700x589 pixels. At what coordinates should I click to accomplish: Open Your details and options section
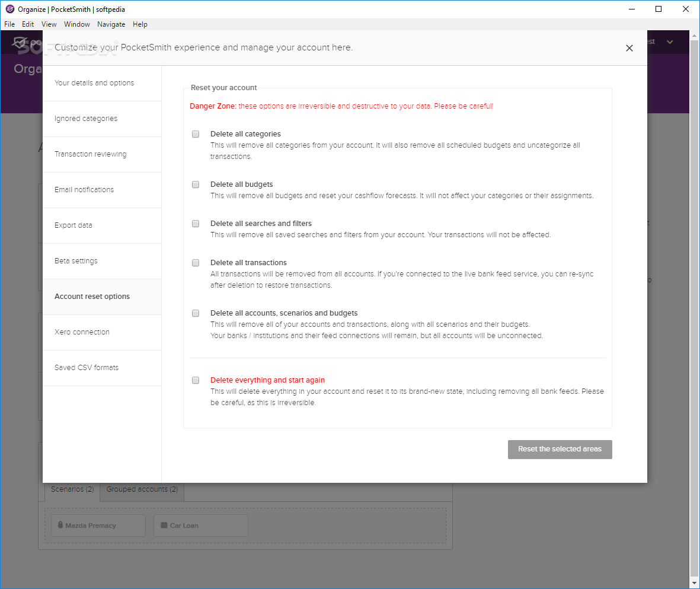(x=102, y=83)
